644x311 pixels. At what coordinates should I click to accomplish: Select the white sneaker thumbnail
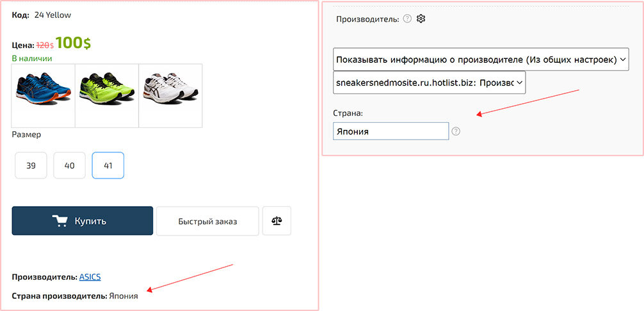tap(170, 95)
